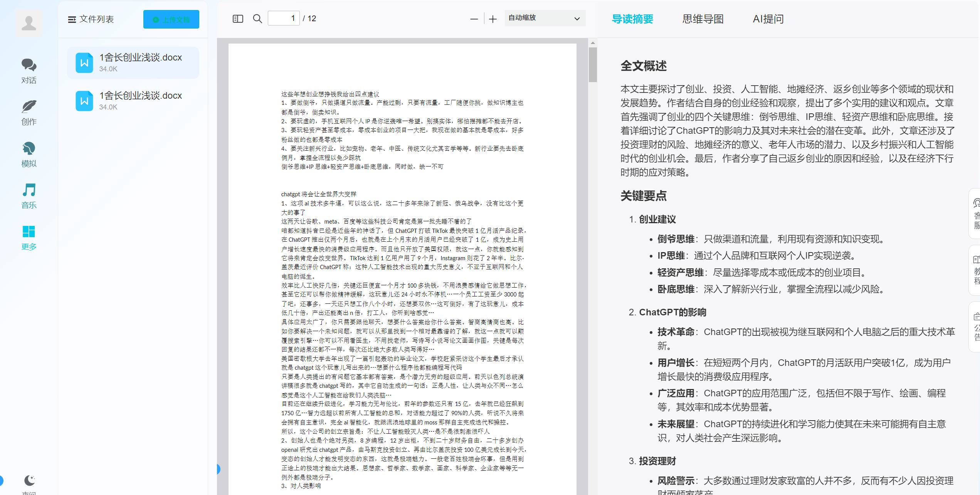Click the total pages '/ 12' label
This screenshot has height=495, width=980.
click(309, 19)
